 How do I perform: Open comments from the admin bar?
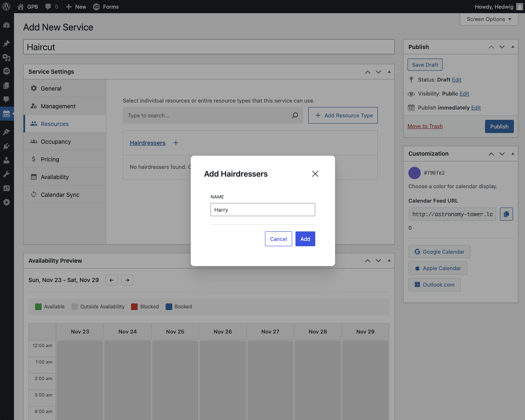(x=52, y=7)
